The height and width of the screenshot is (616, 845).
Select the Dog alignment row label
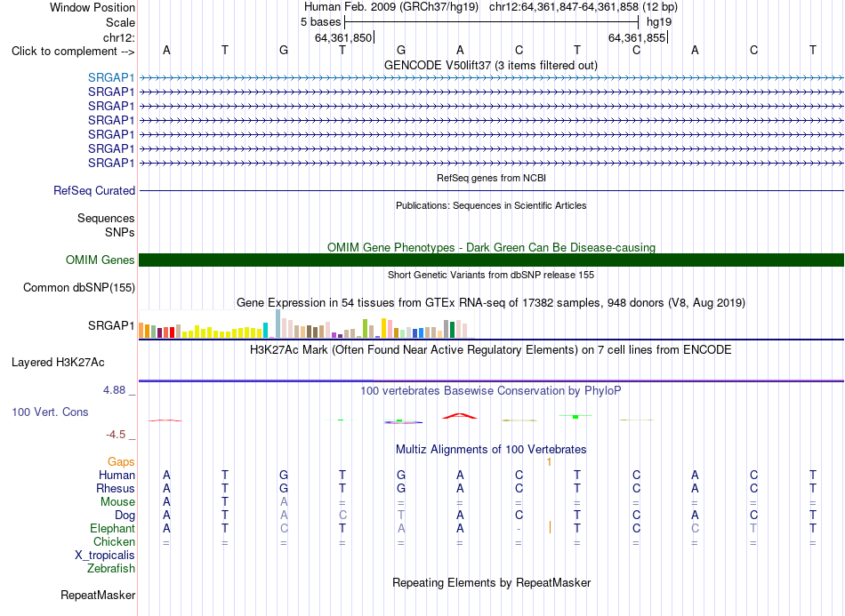125,516
